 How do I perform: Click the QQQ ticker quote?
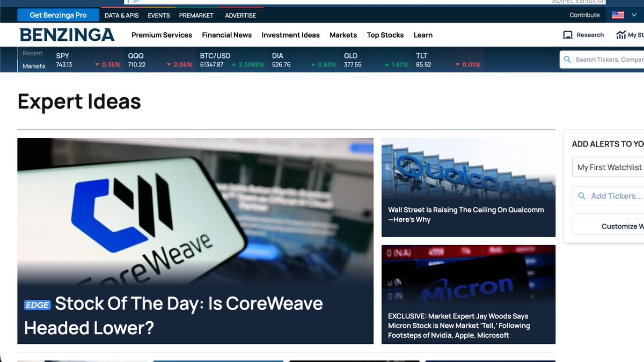pyautogui.click(x=160, y=60)
